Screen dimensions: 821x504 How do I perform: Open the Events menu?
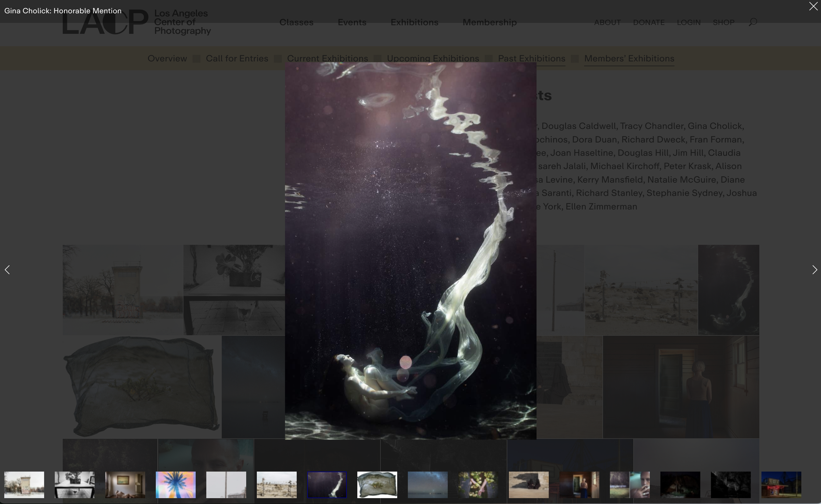point(352,22)
